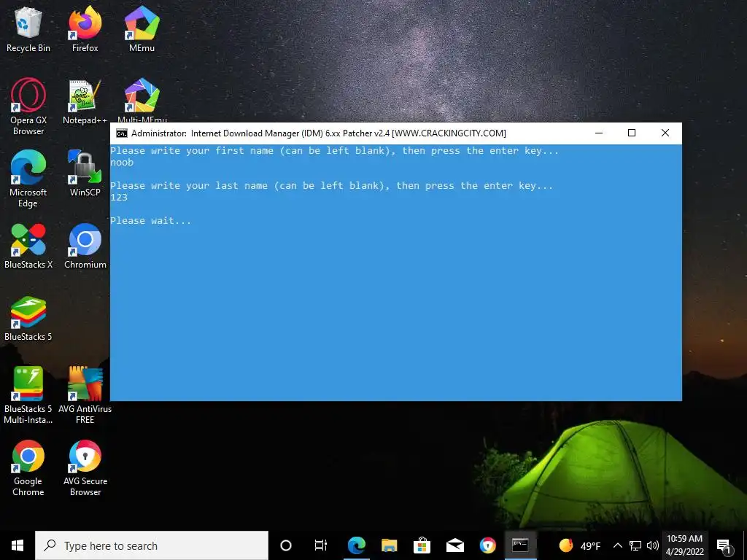Click the IDM Patcher console system menu icon
The width and height of the screenshot is (747, 560).
122,133
